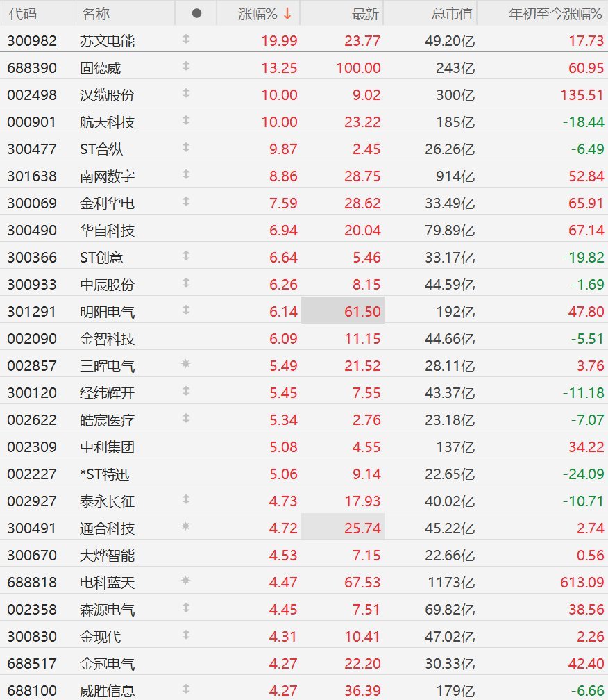Viewport: 608px width, 700px height.
Task: Click the marker icon beside 明阳电气
Action: [186, 310]
